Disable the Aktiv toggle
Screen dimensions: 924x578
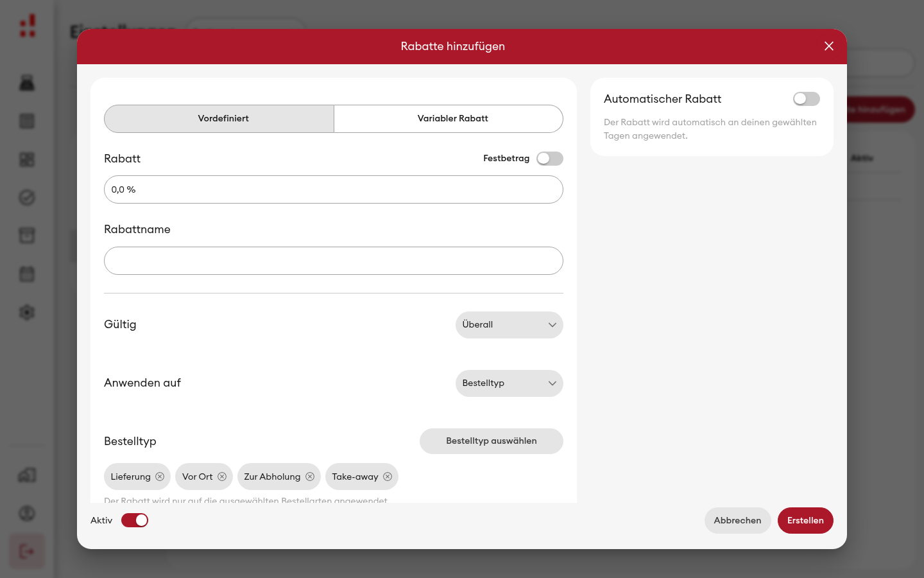point(135,520)
